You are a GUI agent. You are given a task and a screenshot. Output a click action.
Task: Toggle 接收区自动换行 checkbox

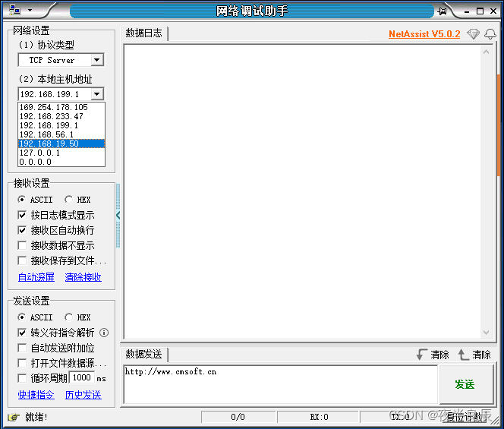22,230
